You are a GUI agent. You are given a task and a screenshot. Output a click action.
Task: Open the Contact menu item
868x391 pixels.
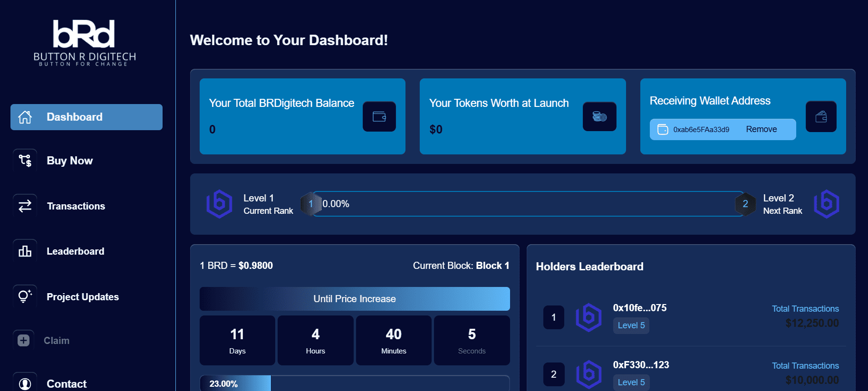tap(67, 383)
